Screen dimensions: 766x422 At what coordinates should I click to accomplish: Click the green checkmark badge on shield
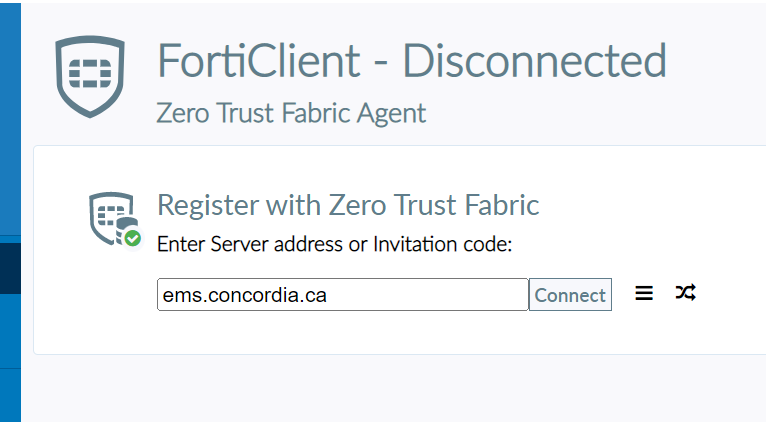click(132, 239)
